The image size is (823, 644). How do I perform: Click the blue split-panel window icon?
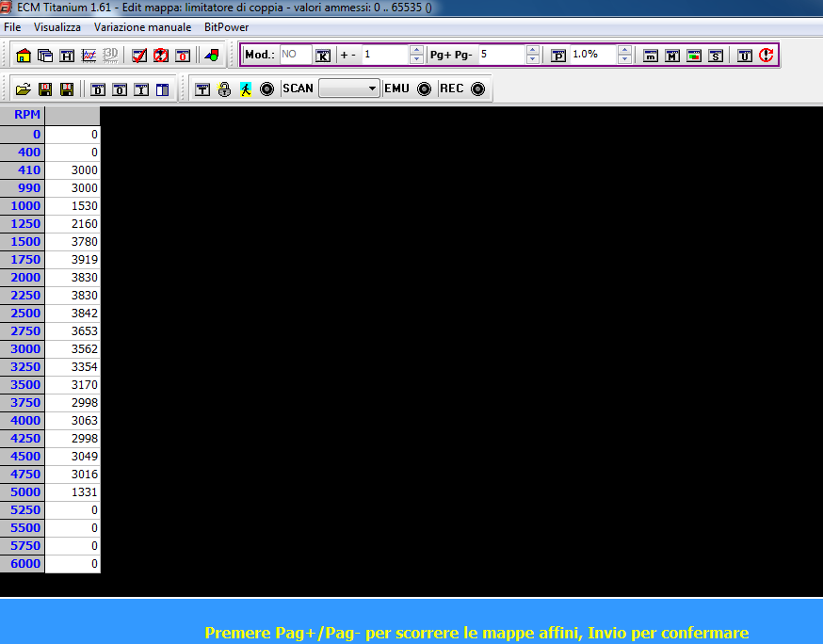[163, 89]
